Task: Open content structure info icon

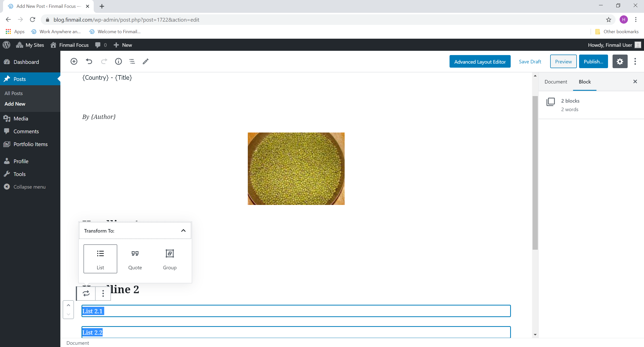Action: [118, 61]
